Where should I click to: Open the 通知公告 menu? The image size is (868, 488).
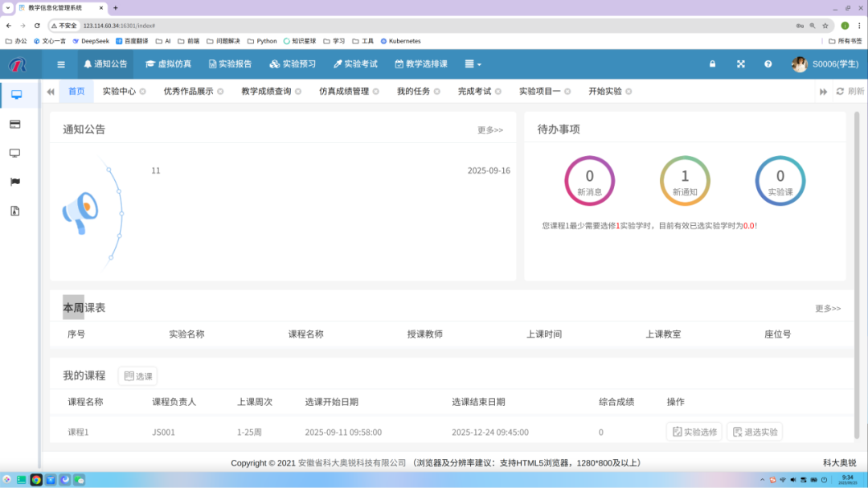(105, 64)
